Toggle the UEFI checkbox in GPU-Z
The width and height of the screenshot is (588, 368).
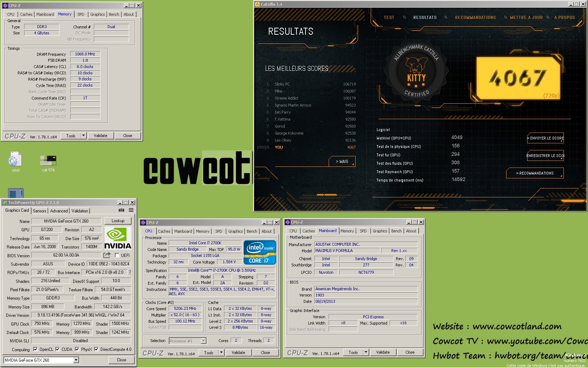click(x=117, y=255)
